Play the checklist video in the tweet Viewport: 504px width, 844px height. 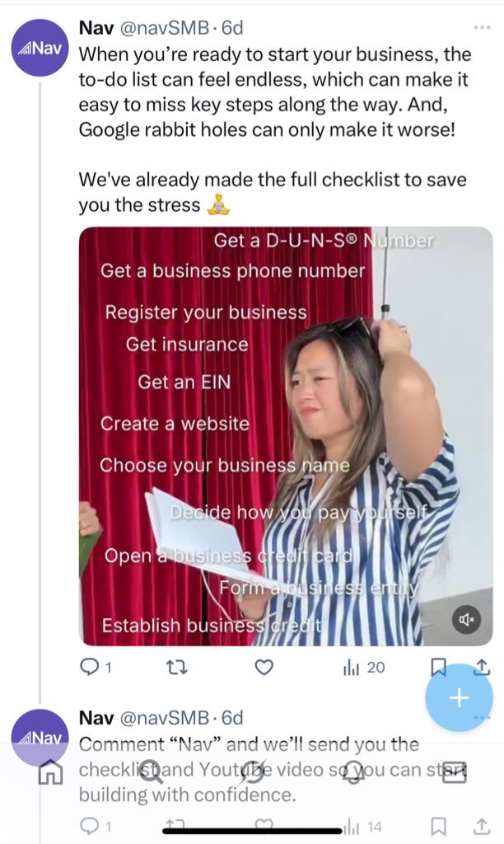286,436
